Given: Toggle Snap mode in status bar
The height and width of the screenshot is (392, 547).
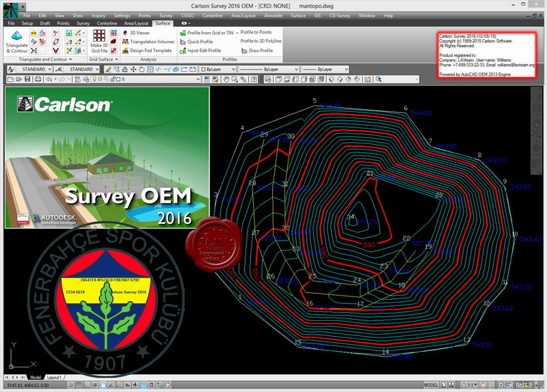Looking at the screenshot, I should (x=71, y=385).
